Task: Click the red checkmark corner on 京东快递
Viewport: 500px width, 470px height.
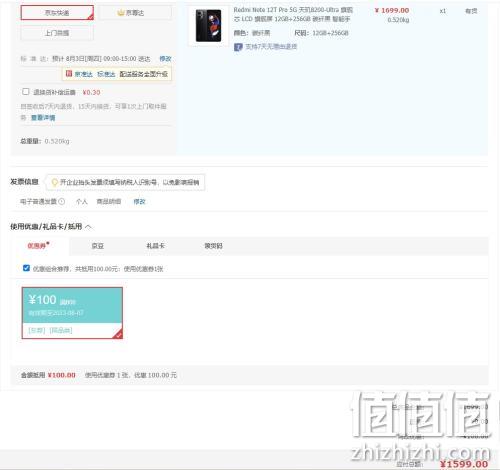Action: pyautogui.click(x=90, y=16)
